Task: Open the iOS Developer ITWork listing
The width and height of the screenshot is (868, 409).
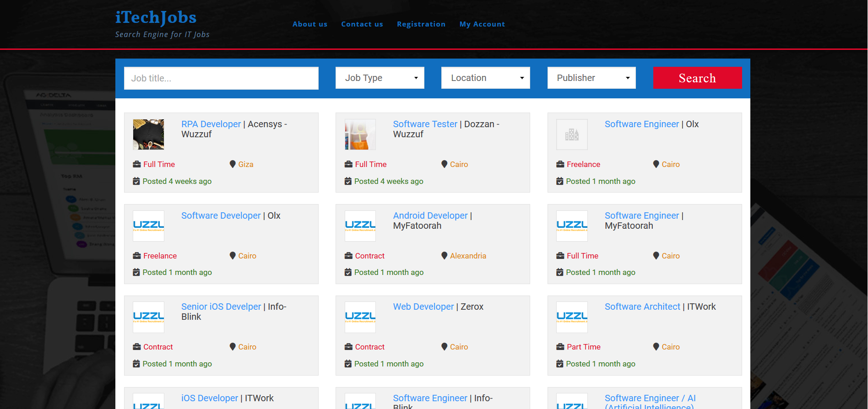Action: pos(210,398)
